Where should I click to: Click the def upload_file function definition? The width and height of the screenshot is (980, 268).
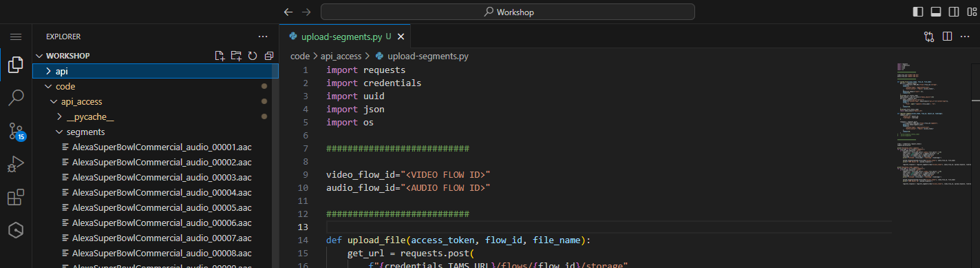pos(458,240)
